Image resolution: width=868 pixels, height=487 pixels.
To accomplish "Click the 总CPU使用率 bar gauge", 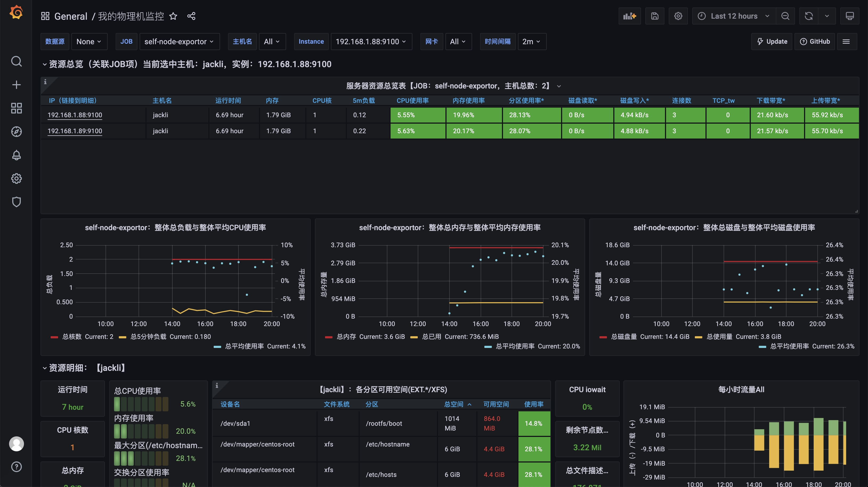I will pos(141,404).
